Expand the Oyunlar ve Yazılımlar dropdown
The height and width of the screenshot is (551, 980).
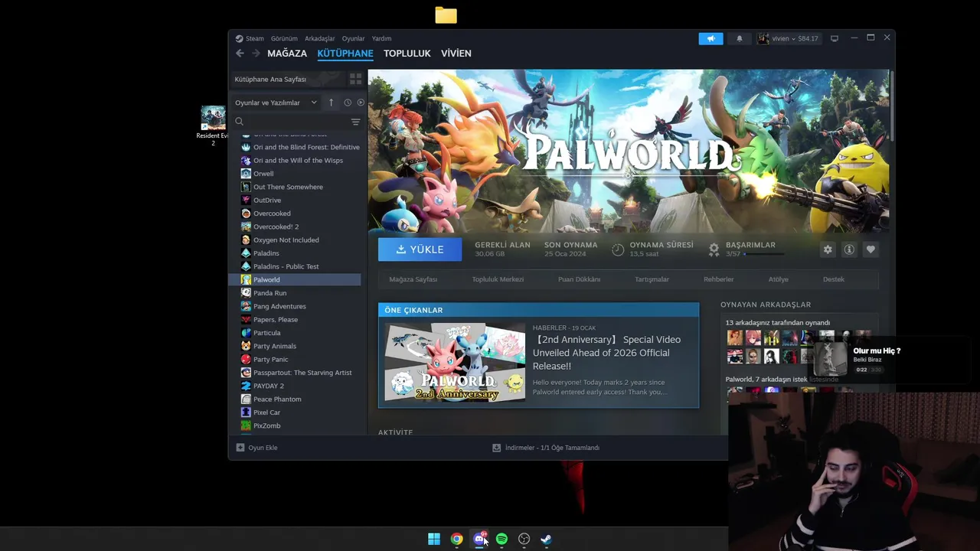pos(276,103)
